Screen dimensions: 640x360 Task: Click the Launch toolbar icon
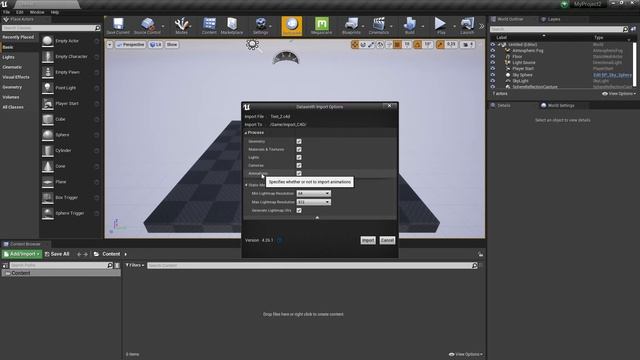tap(467, 24)
